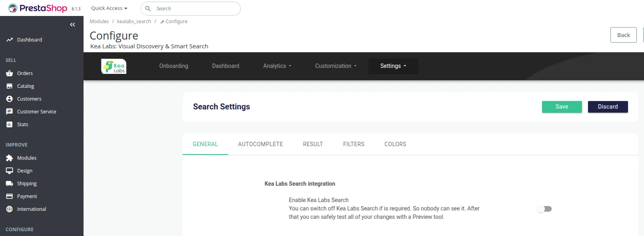Open the Kea Labs Dashboard section
Viewport: 644px width, 236px height.
pyautogui.click(x=225, y=66)
